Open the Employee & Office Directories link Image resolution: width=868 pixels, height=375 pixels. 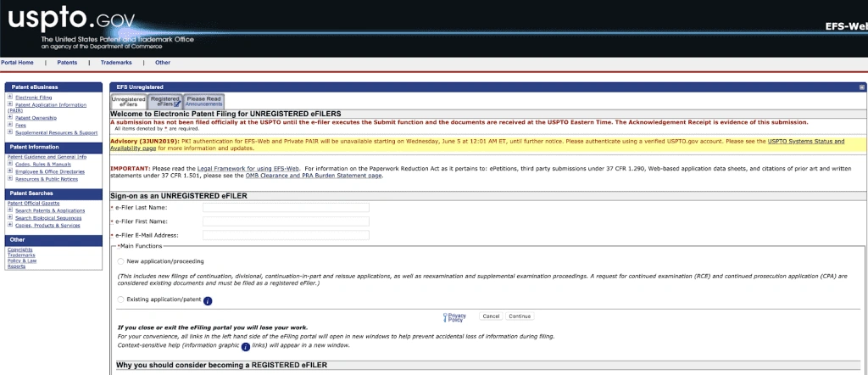[50, 171]
